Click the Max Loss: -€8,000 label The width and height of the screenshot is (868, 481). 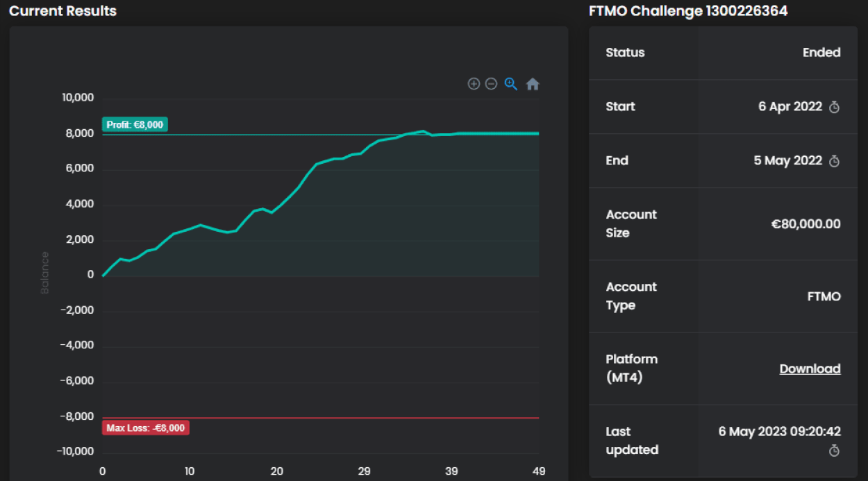click(x=146, y=428)
